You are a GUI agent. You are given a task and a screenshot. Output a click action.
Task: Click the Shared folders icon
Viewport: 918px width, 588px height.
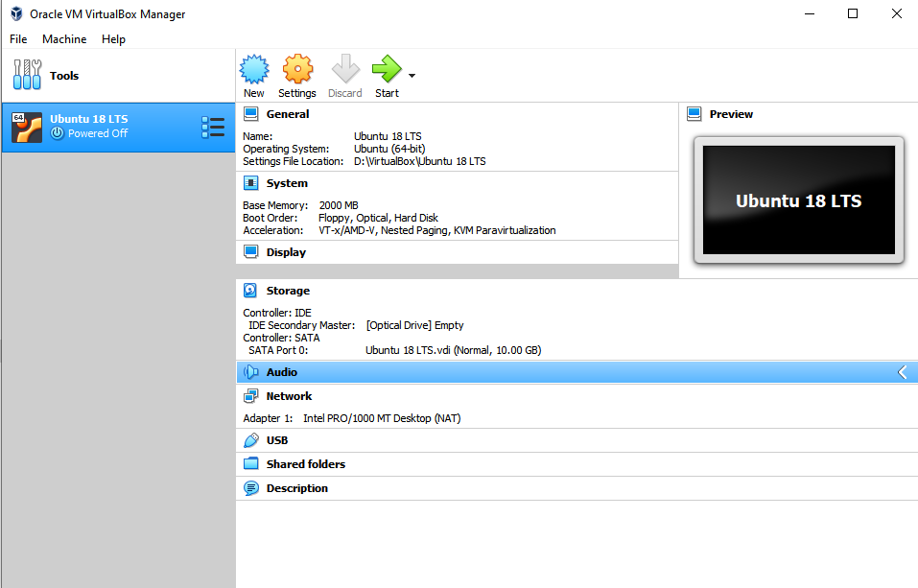click(250, 464)
